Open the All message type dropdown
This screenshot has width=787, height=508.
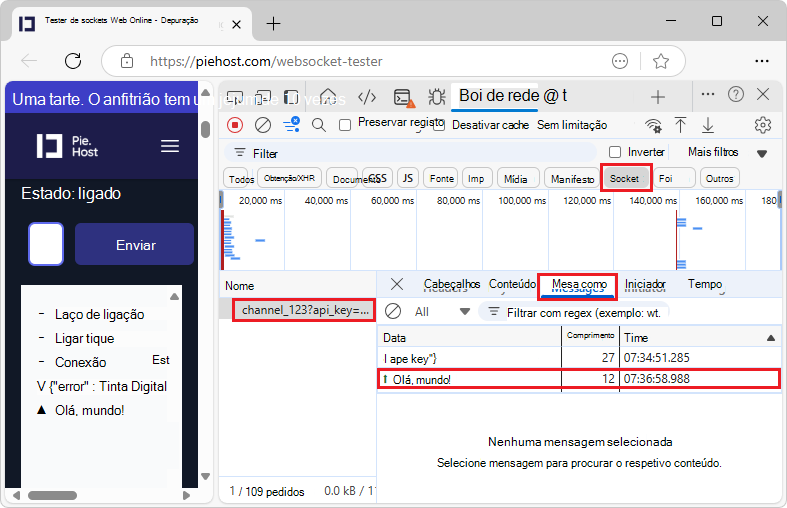442,312
